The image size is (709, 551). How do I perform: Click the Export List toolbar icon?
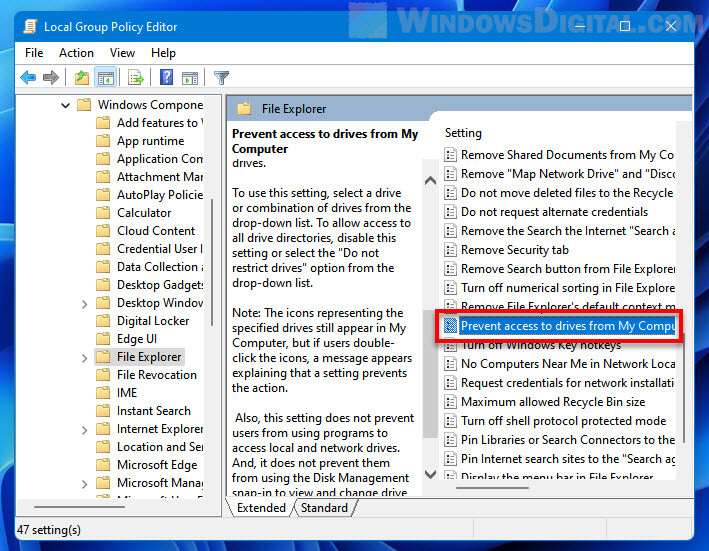pyautogui.click(x=136, y=77)
